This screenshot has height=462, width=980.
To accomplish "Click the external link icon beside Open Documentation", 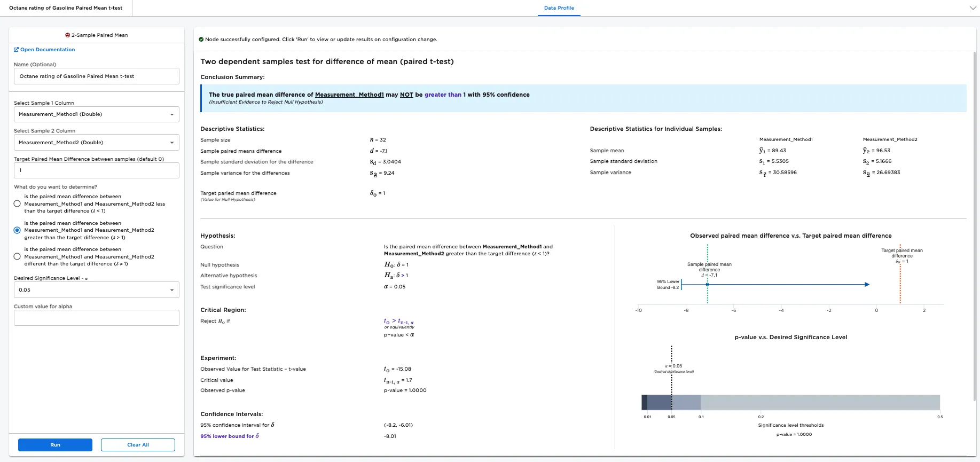I will pyautogui.click(x=16, y=50).
